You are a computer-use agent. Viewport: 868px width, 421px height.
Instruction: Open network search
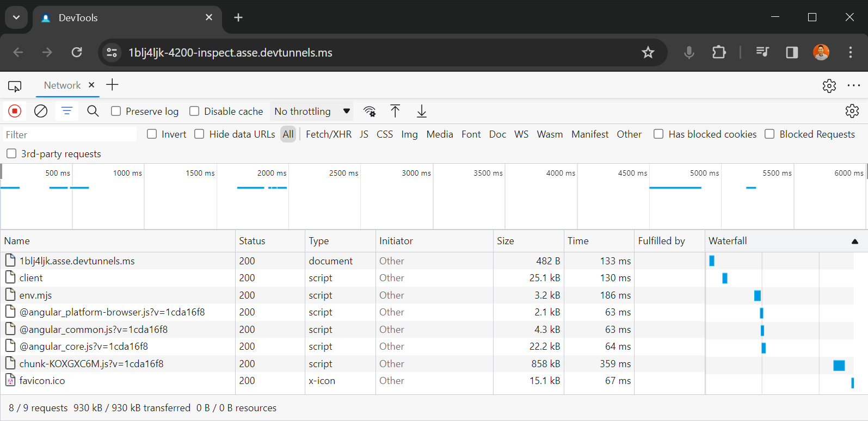point(93,111)
